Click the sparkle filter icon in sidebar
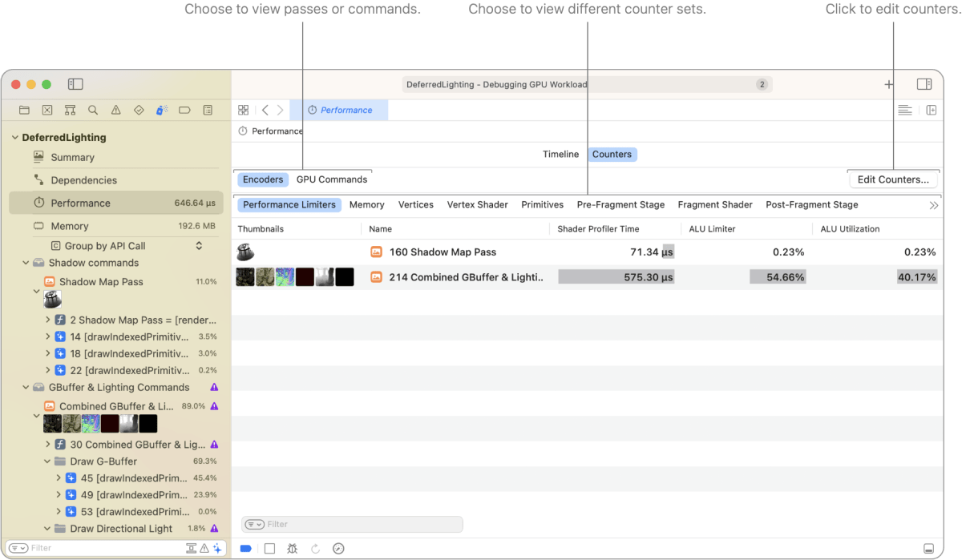This screenshot has width=962, height=560. coord(217,548)
